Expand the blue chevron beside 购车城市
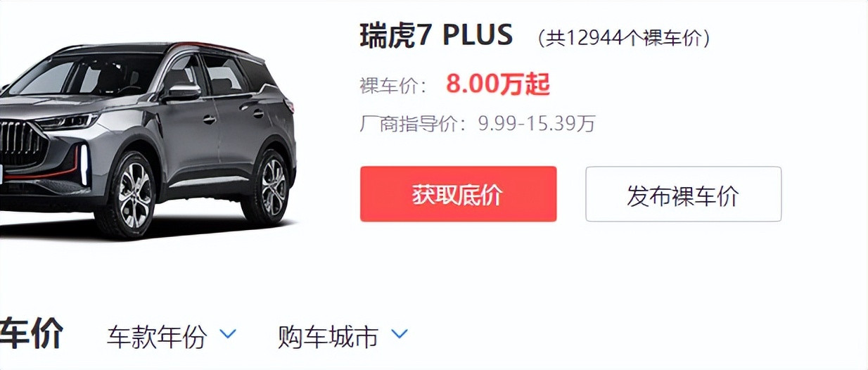 pyautogui.click(x=400, y=333)
